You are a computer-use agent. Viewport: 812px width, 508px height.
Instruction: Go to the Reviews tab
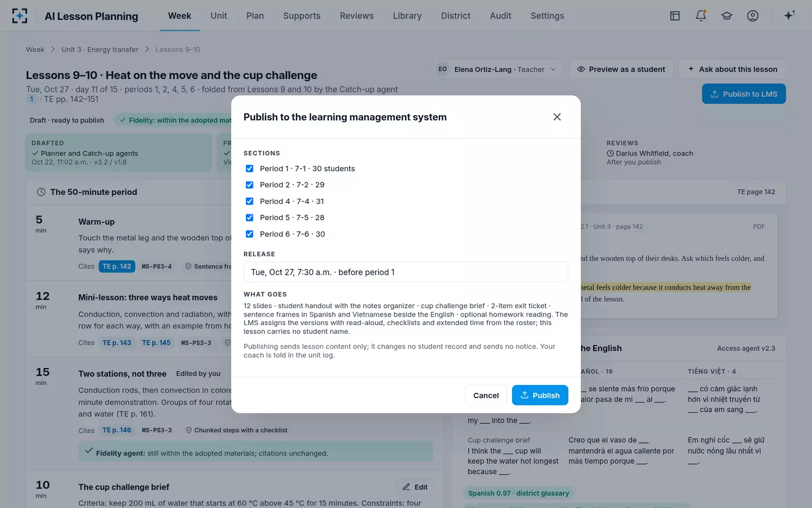click(356, 16)
